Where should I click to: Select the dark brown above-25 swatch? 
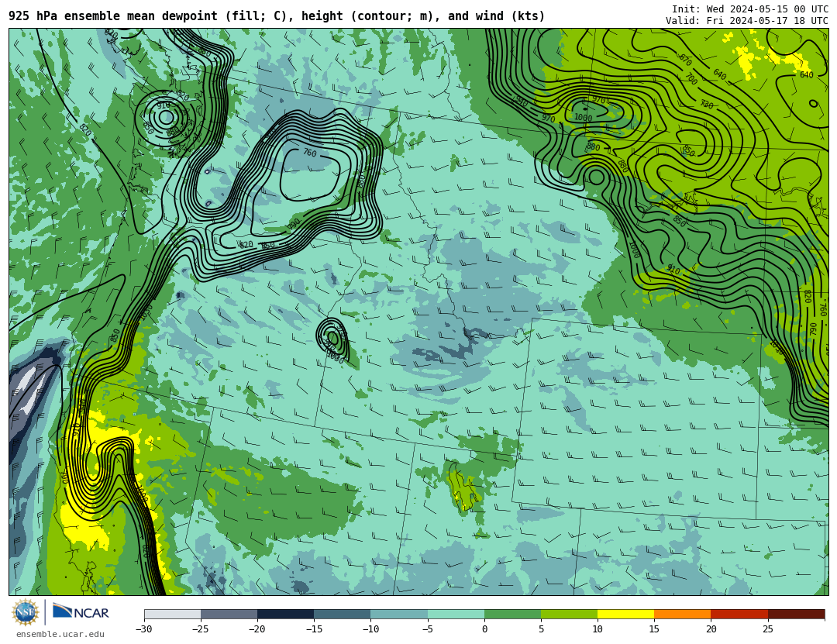click(x=797, y=615)
